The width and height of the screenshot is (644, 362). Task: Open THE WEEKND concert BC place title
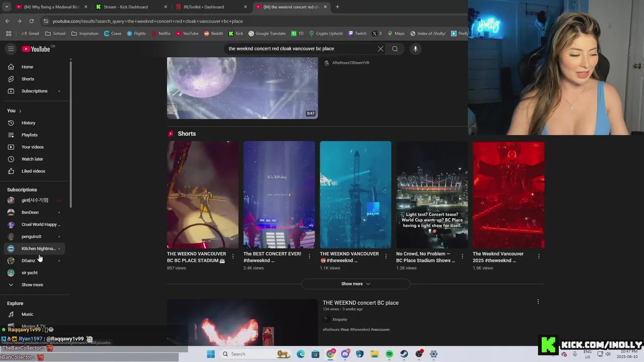coord(361,303)
